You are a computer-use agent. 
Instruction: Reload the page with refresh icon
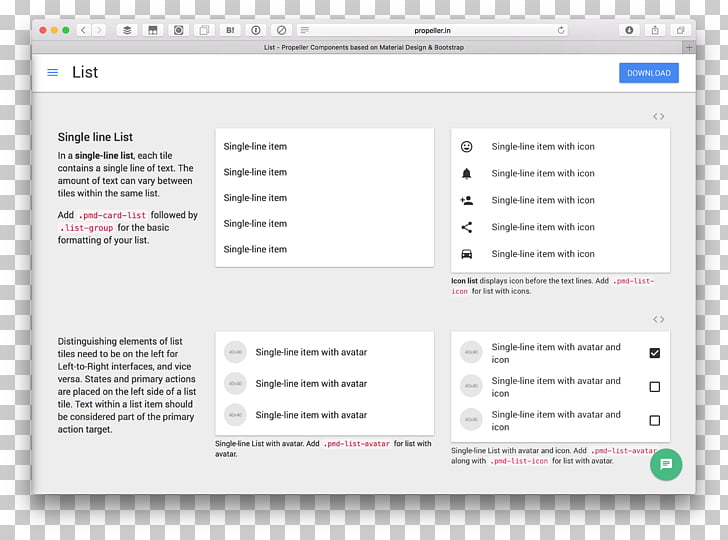(x=561, y=30)
